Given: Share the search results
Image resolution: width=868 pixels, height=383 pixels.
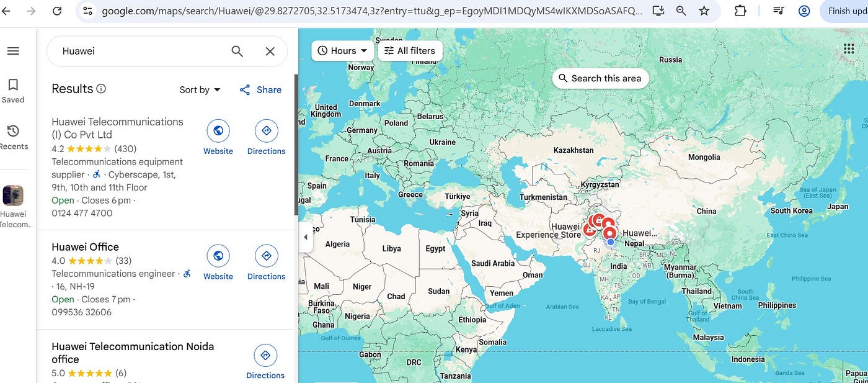Looking at the screenshot, I should (x=260, y=90).
